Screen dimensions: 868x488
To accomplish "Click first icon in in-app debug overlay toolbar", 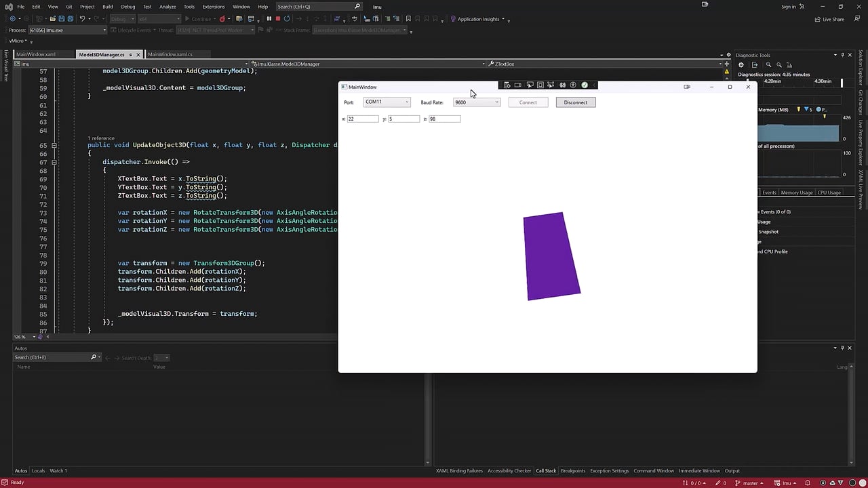I will coord(507,85).
